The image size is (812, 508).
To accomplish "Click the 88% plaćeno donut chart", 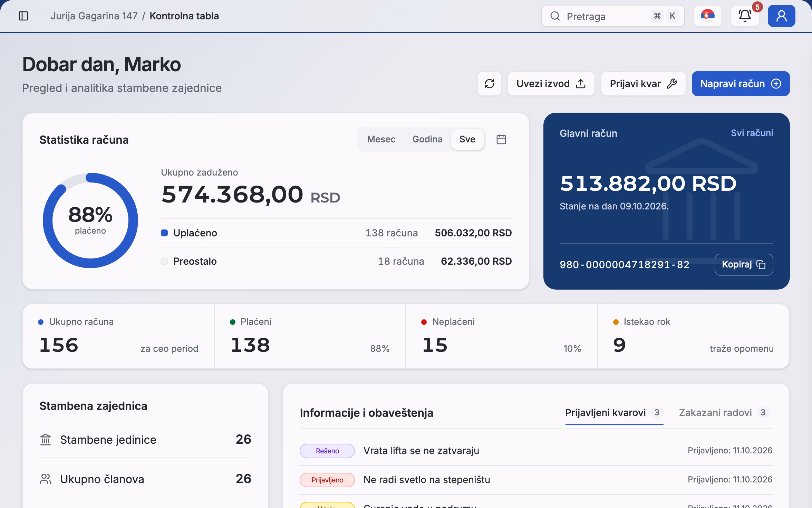I will pos(90,220).
